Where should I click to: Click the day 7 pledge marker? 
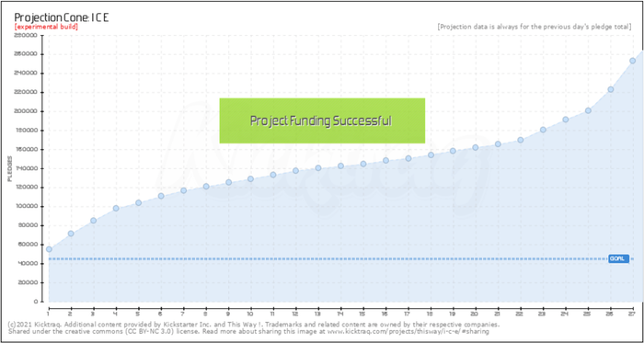(x=184, y=190)
